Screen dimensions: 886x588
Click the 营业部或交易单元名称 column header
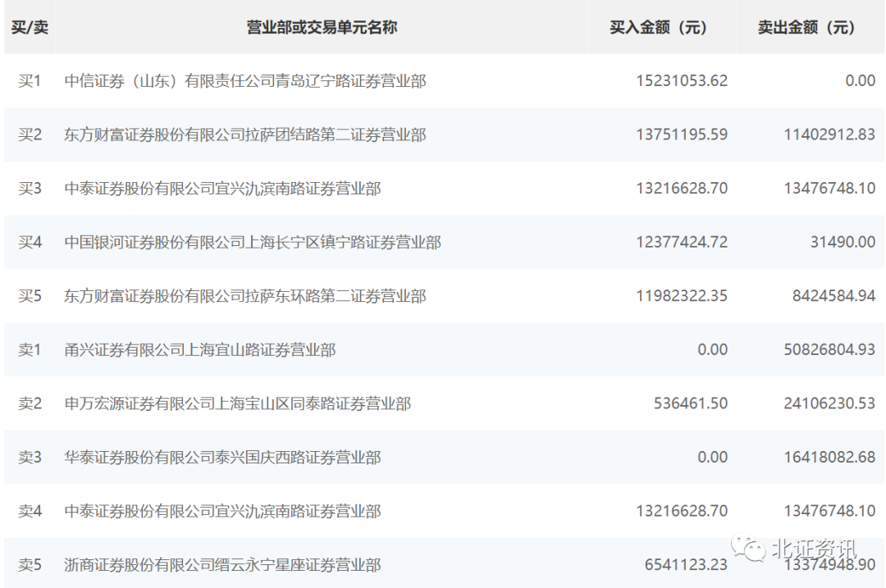tap(322, 28)
